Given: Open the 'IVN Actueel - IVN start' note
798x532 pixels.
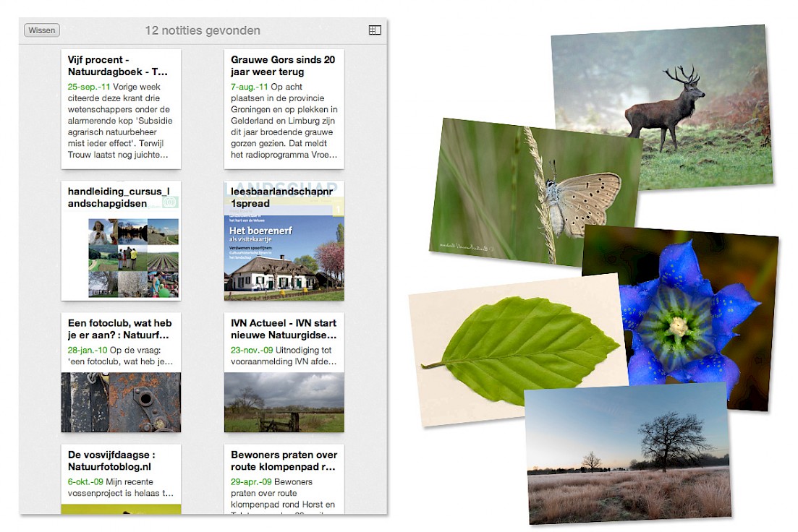Looking at the screenshot, I should tap(284, 372).
